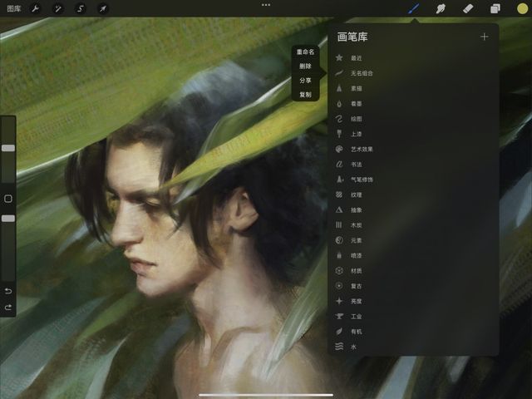Choose 删除 in the context menu
532x399 pixels.
[x=305, y=66]
